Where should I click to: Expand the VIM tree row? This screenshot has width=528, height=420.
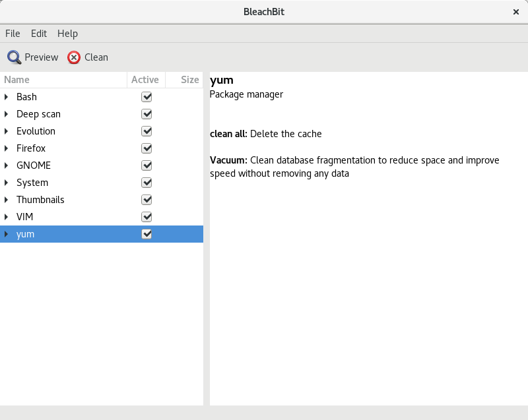click(6, 217)
